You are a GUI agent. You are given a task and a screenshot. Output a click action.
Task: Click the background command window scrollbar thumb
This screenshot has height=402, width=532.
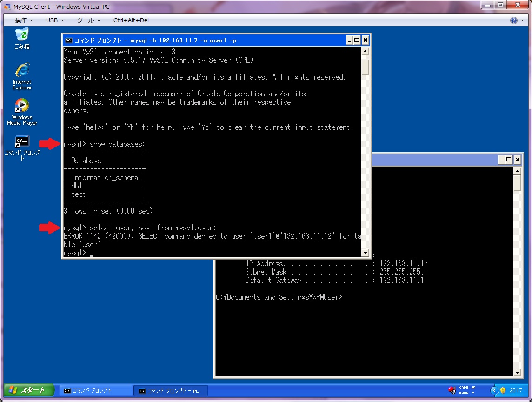518,183
